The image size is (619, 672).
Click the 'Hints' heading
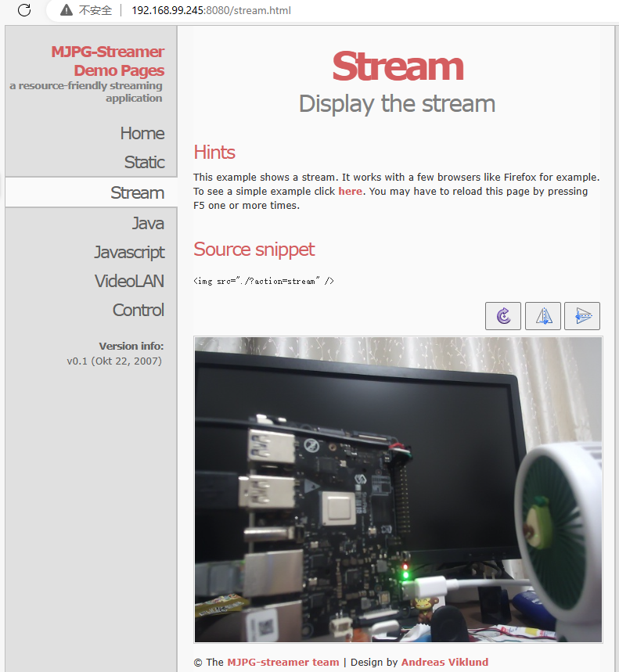pos(214,152)
